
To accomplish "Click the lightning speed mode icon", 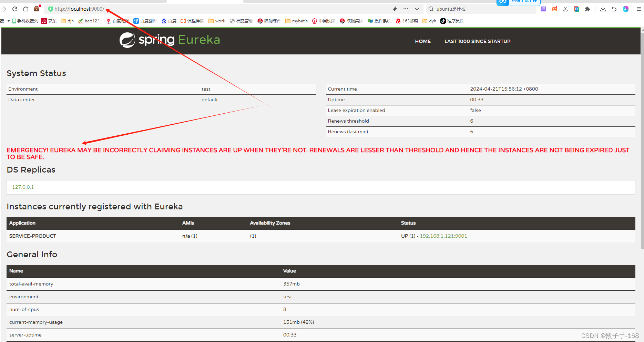I will pos(395,9).
